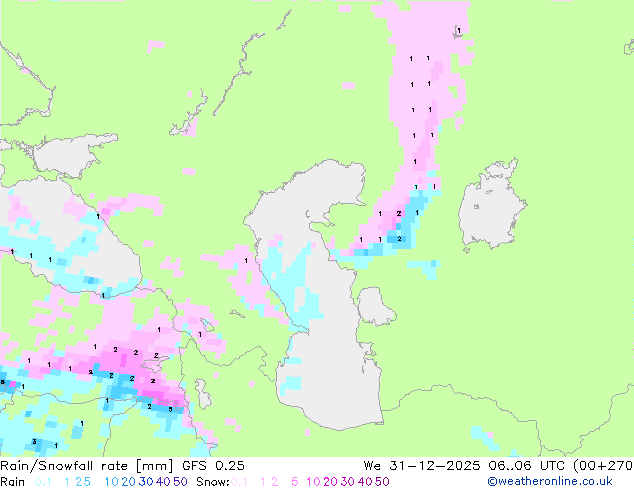The image size is (634, 490).
Task: Click the 'Rain' legend label
Action: point(13,482)
